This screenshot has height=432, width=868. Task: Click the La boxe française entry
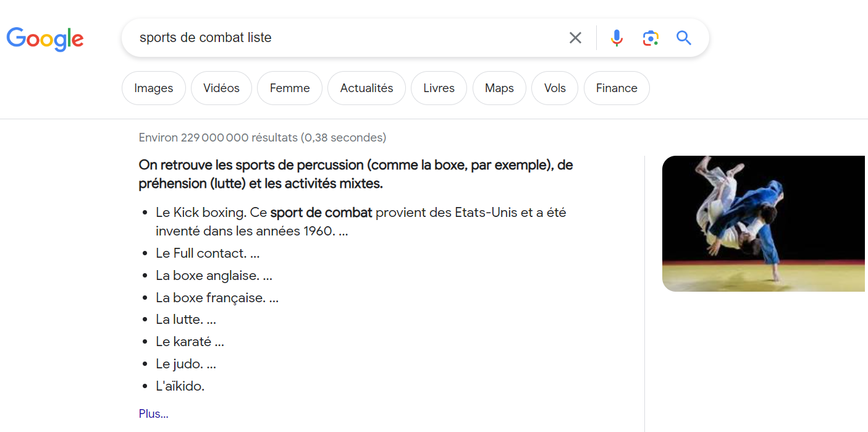coord(217,297)
